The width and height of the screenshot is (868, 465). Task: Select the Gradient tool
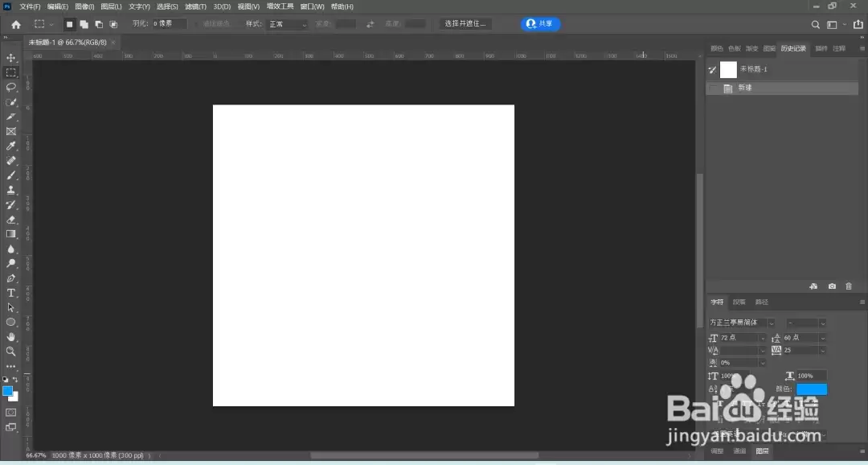pos(10,234)
